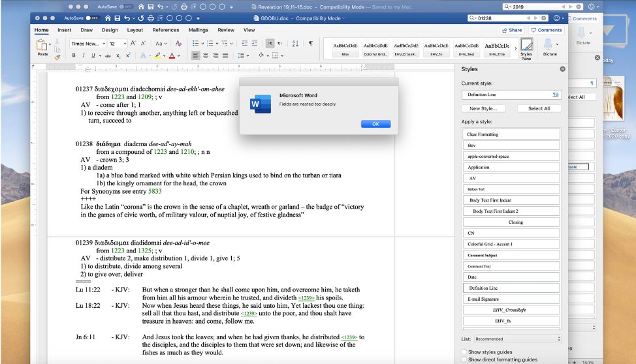636x364 pixels.
Task: Increase paragraph indent
Action: (254, 43)
